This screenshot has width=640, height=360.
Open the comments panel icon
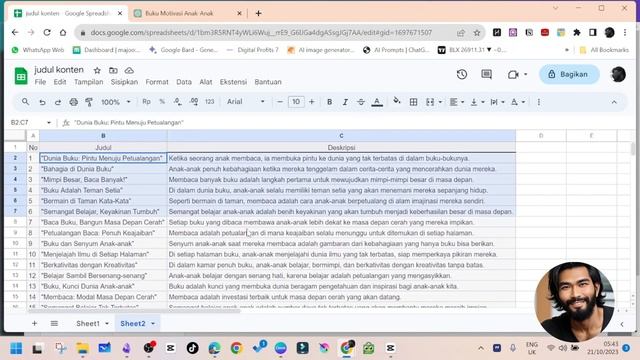(486, 74)
